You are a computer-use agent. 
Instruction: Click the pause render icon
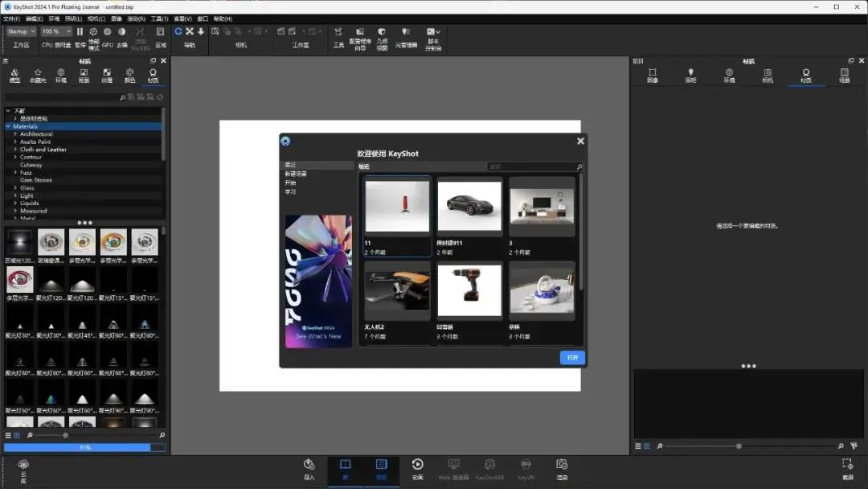point(80,32)
